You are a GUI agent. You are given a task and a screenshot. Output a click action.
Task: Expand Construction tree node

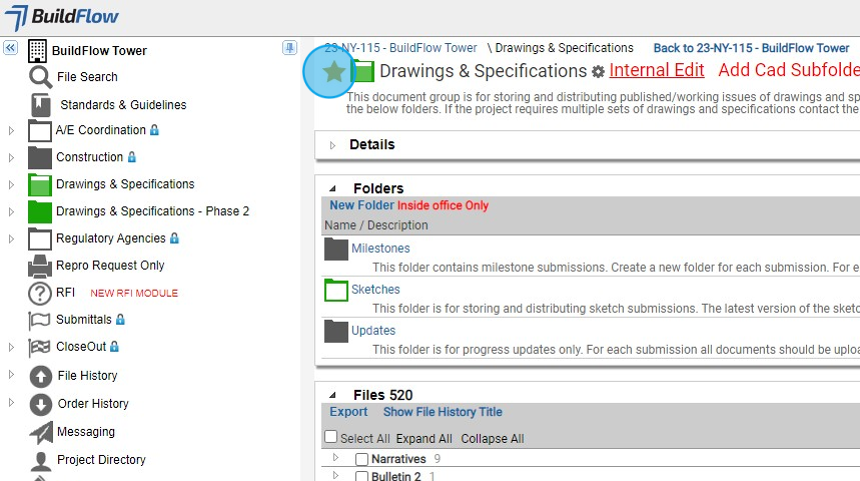11,157
